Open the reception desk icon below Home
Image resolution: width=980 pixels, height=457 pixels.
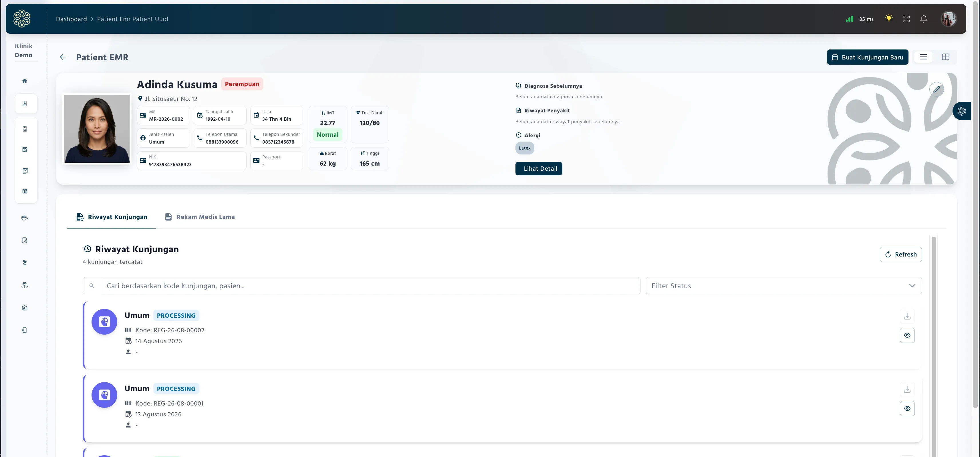click(x=25, y=104)
